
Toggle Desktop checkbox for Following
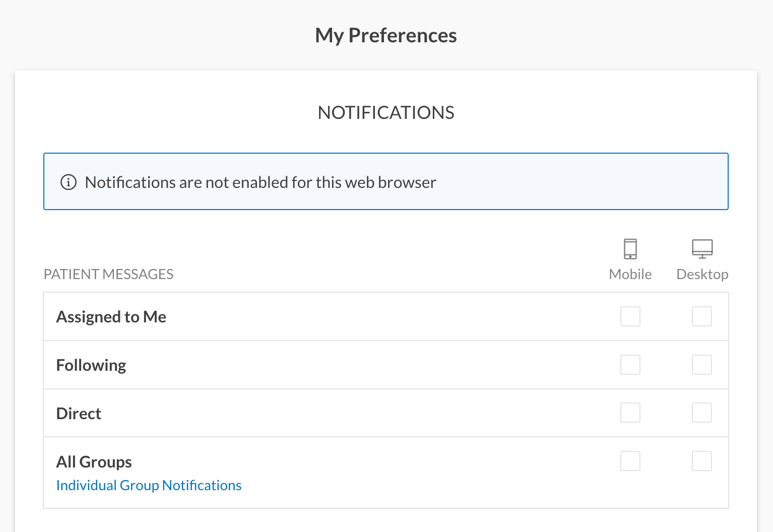click(701, 365)
